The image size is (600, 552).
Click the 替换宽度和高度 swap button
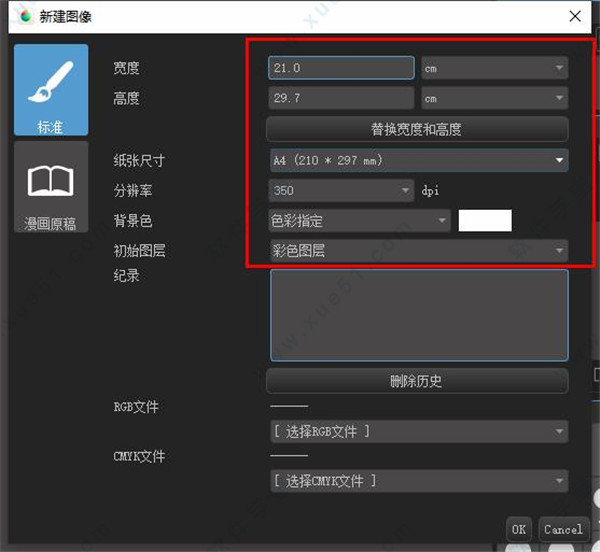tap(417, 129)
